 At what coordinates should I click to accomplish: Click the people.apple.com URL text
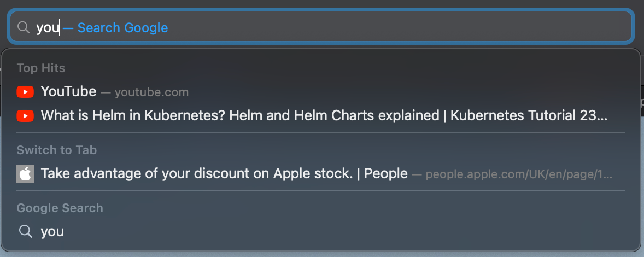click(x=519, y=174)
